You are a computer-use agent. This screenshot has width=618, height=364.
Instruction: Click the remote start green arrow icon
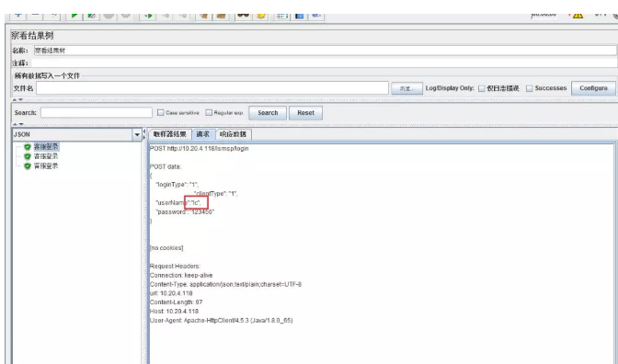click(x=148, y=16)
